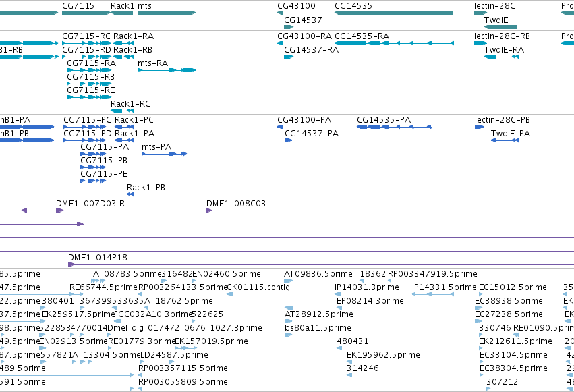Select EST AT09836.5prime

tap(318, 274)
